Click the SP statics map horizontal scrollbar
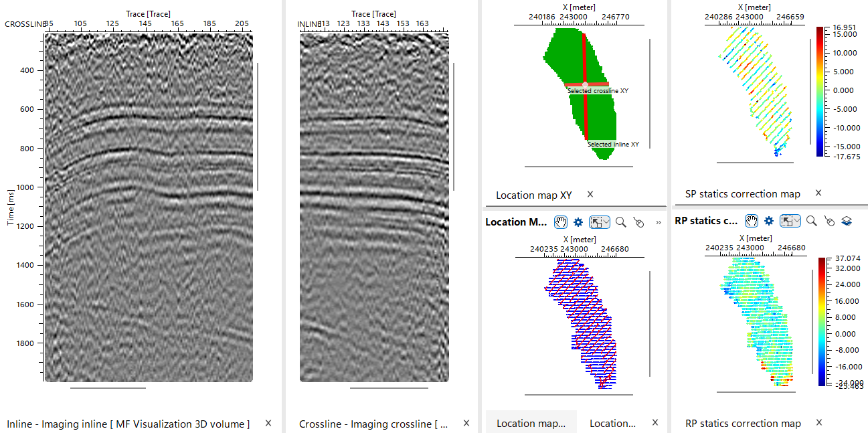868x433 pixels. pyautogui.click(x=755, y=162)
